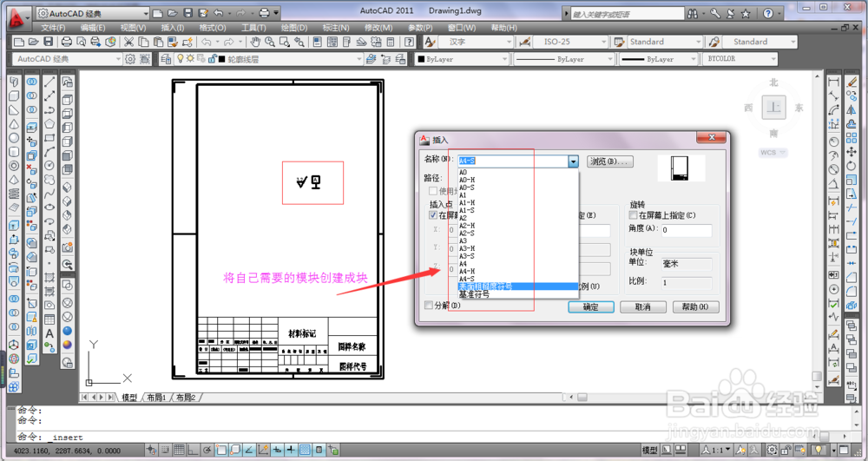Viewport: 868px width, 461px height.
Task: Select the Pan hand tool
Action: pos(254,42)
